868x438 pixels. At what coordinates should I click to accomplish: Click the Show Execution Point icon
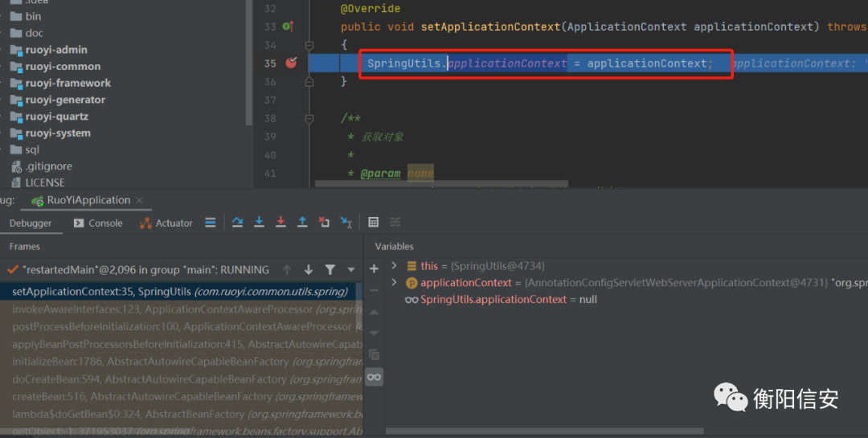point(211,223)
